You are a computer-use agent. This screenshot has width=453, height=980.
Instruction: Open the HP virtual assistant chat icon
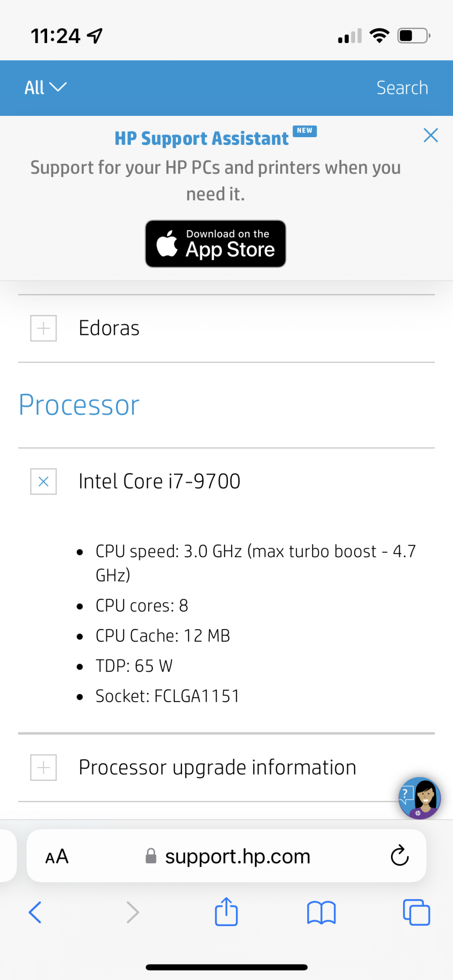(419, 798)
